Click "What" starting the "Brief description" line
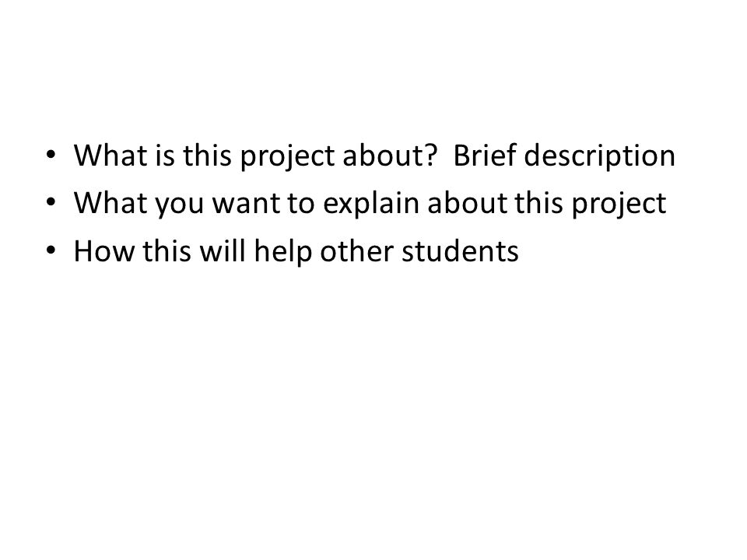747x560 pixels. tap(110, 155)
